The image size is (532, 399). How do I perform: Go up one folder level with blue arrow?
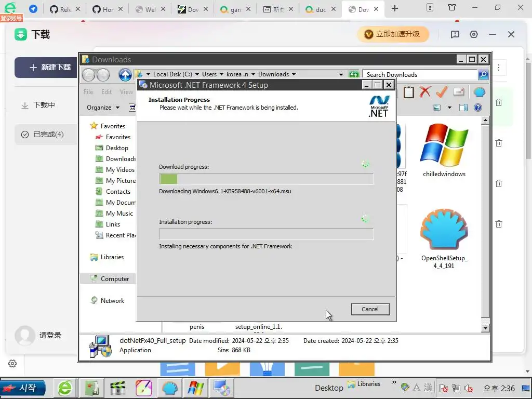coord(125,75)
